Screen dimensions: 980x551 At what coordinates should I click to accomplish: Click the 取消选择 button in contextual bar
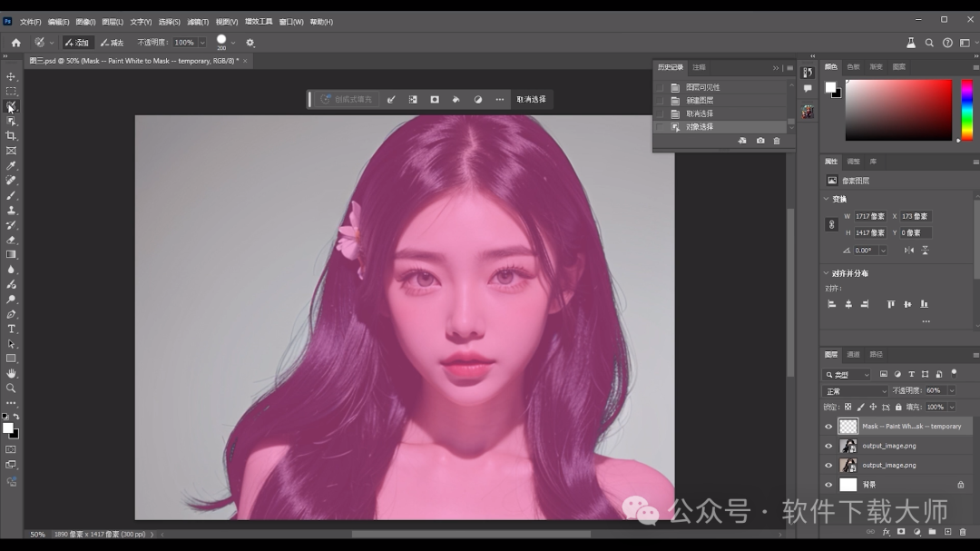click(531, 100)
